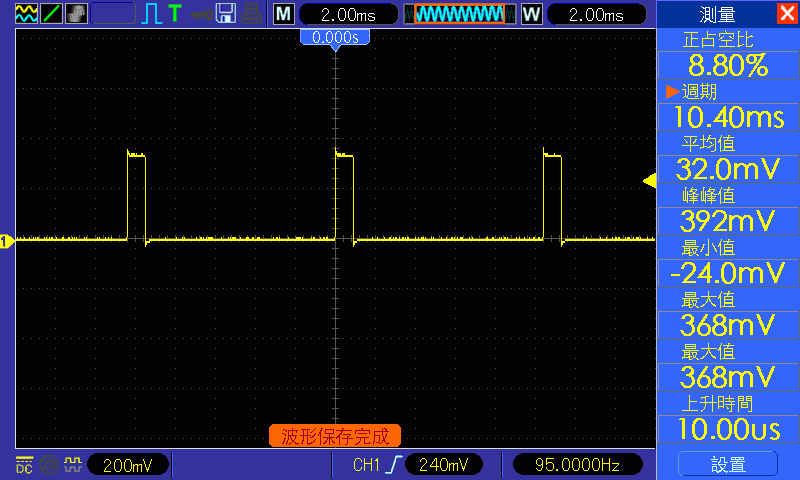Viewport: 800px width, 480px height.
Task: Click the window timebase 2.00ms value next to W
Action: coord(596,14)
